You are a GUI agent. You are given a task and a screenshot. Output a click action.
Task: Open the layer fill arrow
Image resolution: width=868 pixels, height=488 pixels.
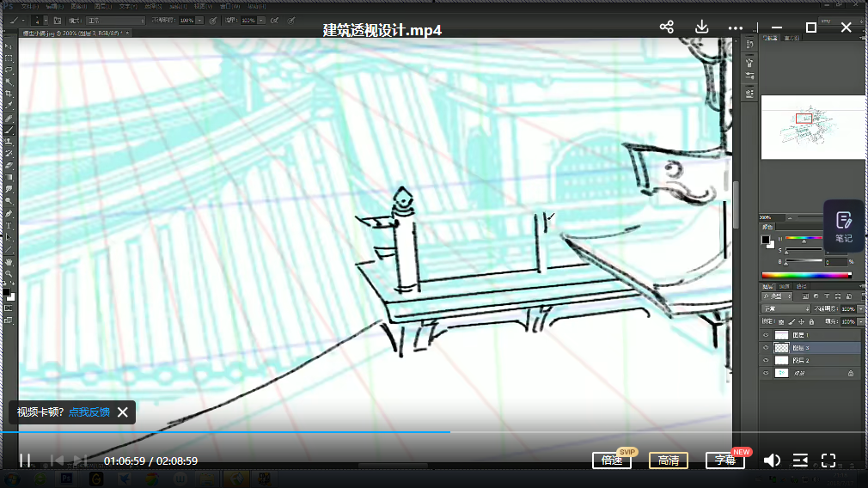[859, 321]
